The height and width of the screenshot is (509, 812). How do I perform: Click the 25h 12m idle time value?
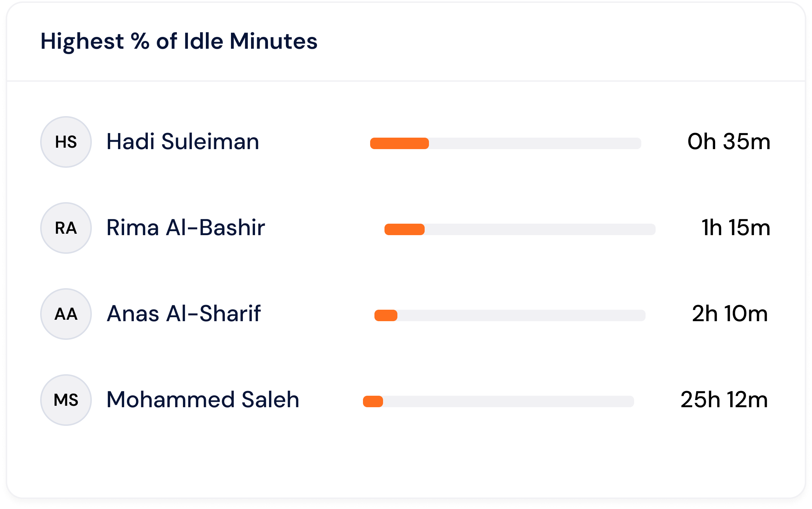point(724,400)
